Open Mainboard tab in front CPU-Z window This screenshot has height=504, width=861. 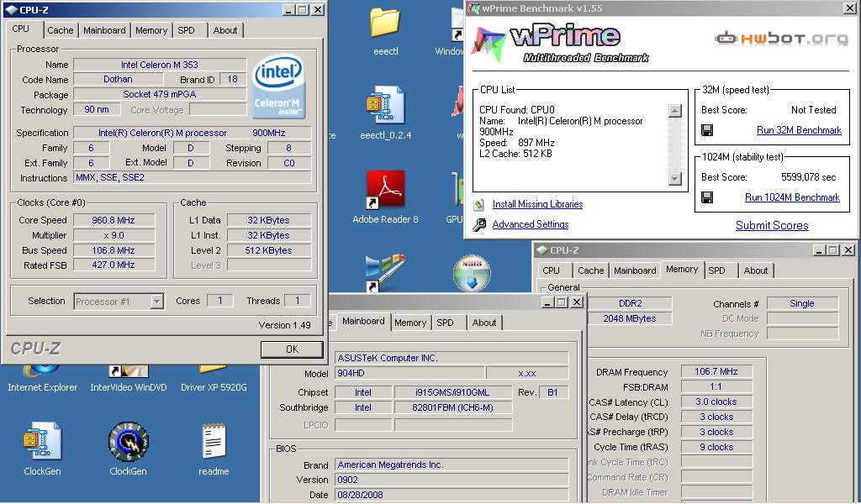coord(104,30)
